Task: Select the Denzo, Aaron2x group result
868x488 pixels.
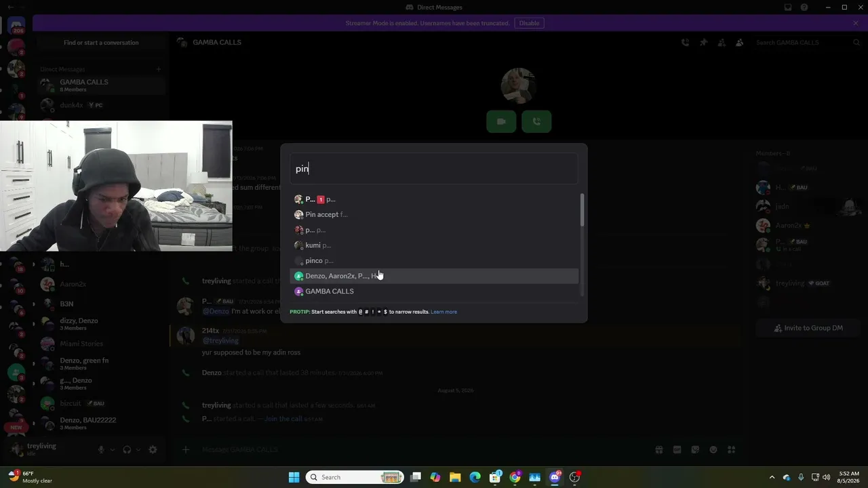Action: coord(434,276)
